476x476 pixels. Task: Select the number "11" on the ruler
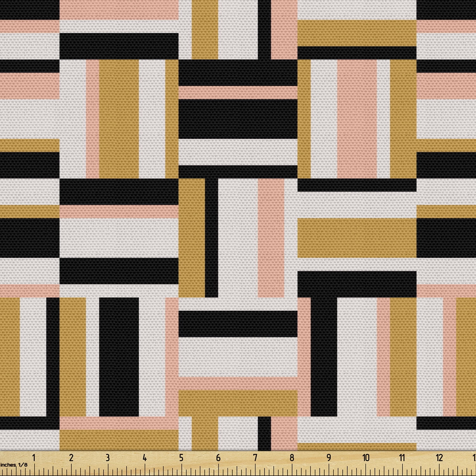point(402,458)
